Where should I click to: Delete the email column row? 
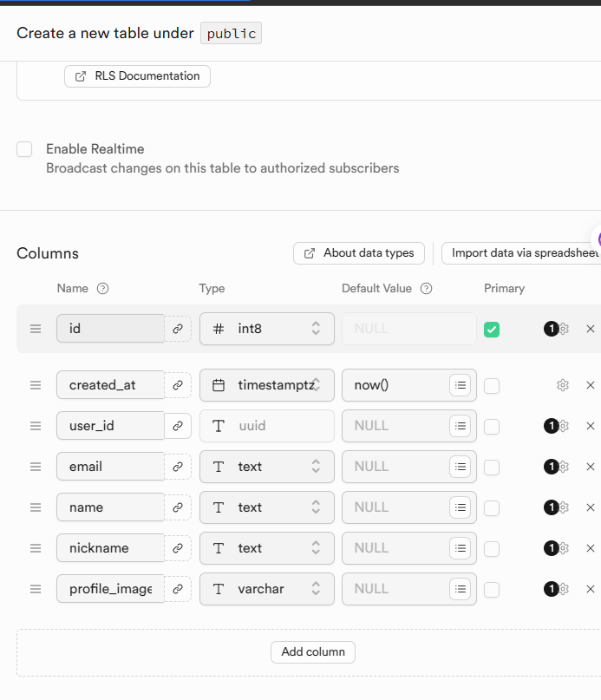(x=591, y=467)
